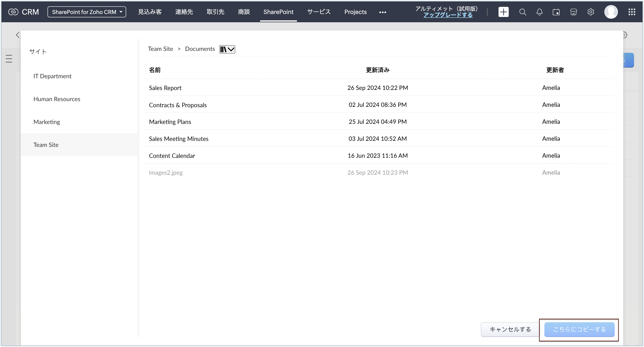Expand the SharePoint for Zoho CRM dropdown

87,12
